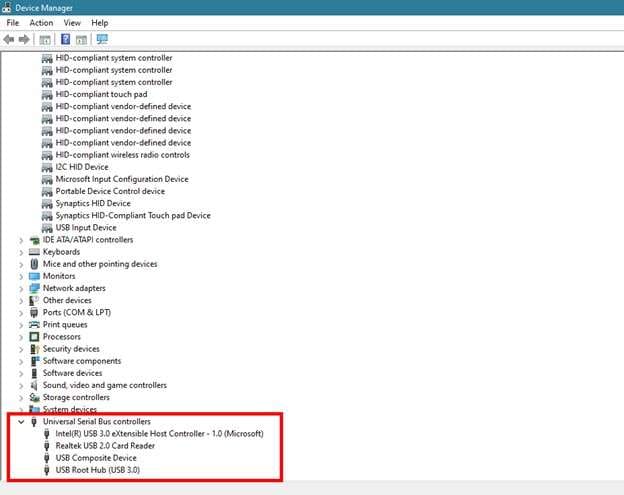Click the port icon beside Ports (COM & LPT)
This screenshot has height=495, width=624.
pos(34,312)
